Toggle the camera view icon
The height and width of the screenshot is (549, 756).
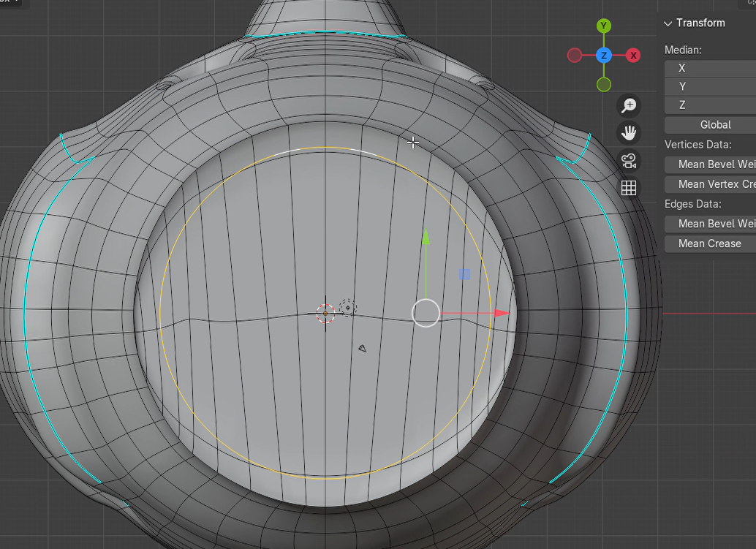(x=629, y=161)
